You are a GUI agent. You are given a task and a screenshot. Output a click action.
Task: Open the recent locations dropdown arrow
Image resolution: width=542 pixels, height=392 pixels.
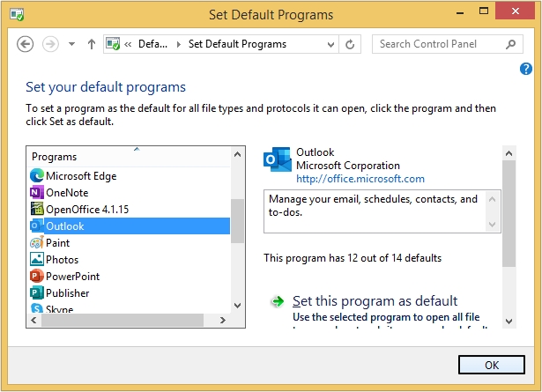pyautogui.click(x=71, y=44)
